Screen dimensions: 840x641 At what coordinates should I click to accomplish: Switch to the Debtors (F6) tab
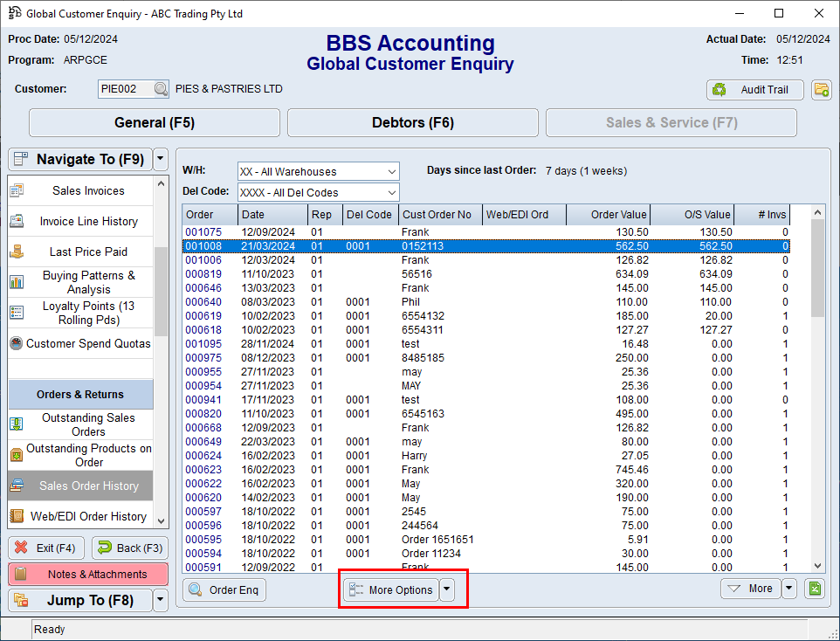coord(413,123)
